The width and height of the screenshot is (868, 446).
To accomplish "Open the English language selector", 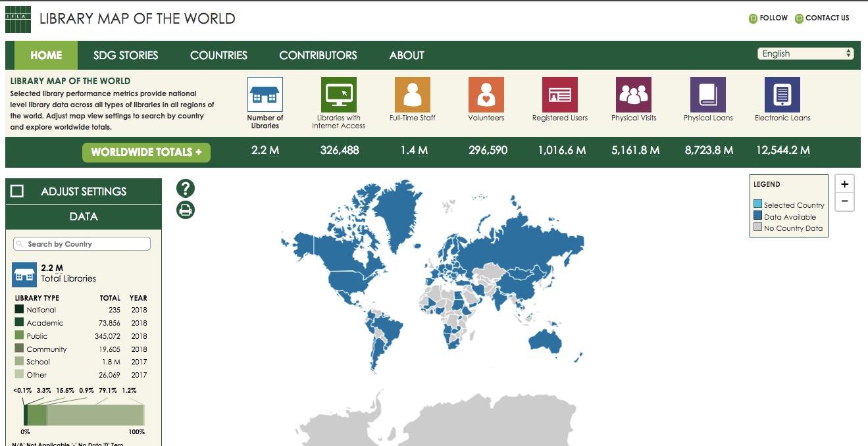I will coord(804,53).
